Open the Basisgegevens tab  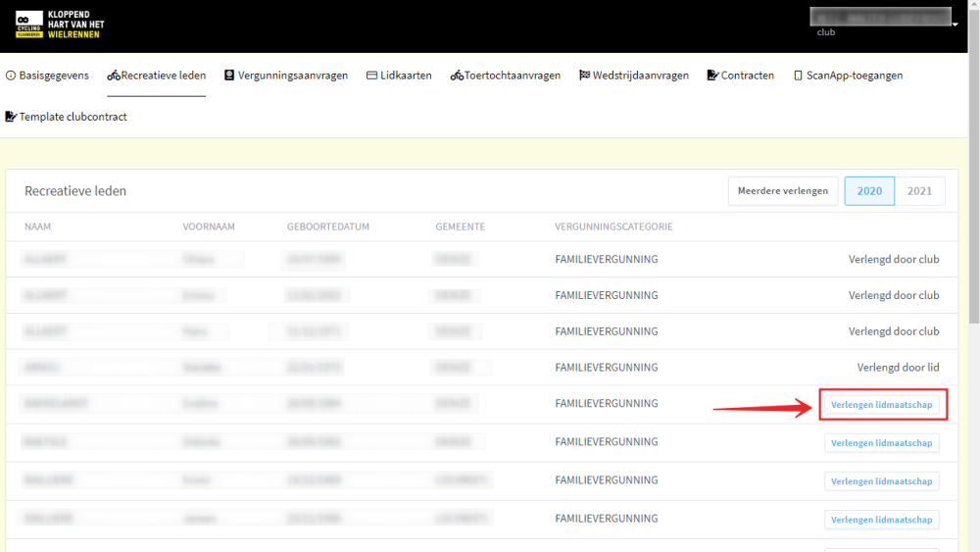pos(47,75)
